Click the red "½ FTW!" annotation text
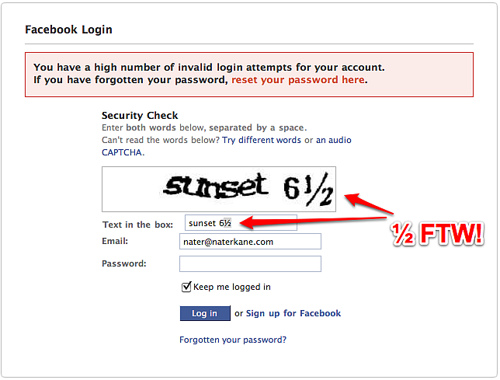Viewport: 500px width, 380px height. click(437, 234)
